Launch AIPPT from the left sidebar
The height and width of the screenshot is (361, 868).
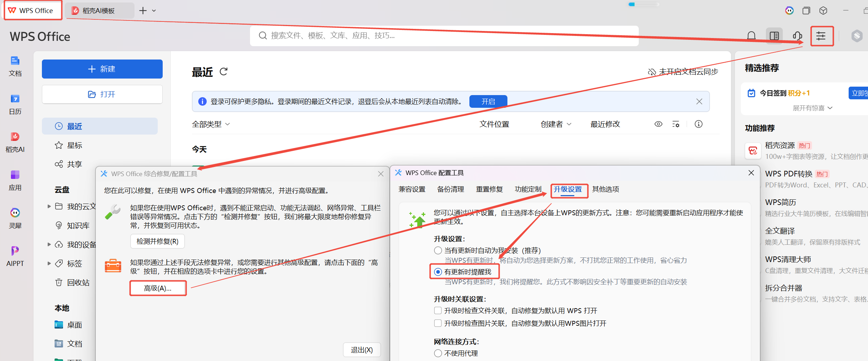(x=15, y=256)
